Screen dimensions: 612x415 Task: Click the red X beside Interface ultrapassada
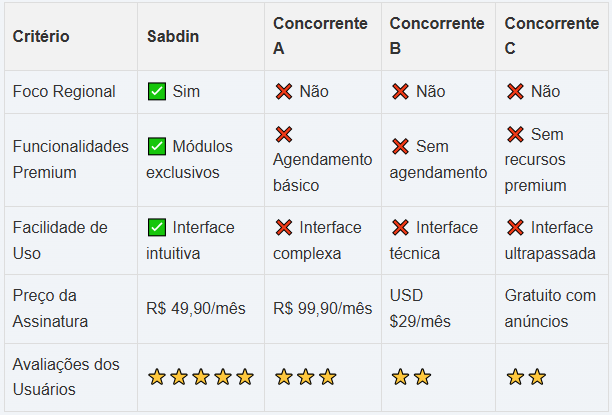pos(516,227)
